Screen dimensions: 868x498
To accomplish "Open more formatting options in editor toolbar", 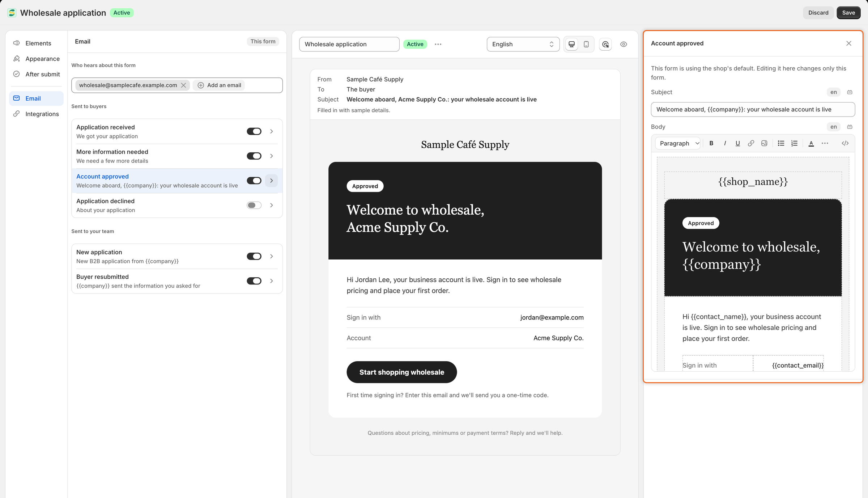I will click(x=825, y=143).
